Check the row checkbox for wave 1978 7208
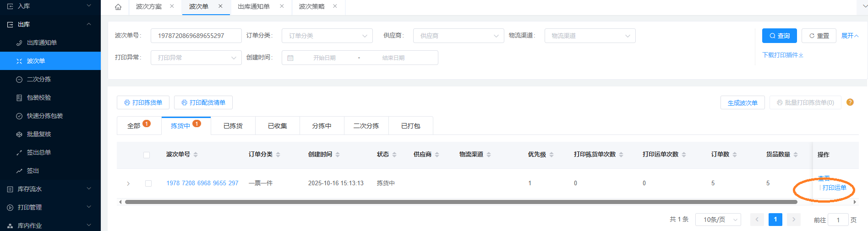 pyautogui.click(x=148, y=183)
